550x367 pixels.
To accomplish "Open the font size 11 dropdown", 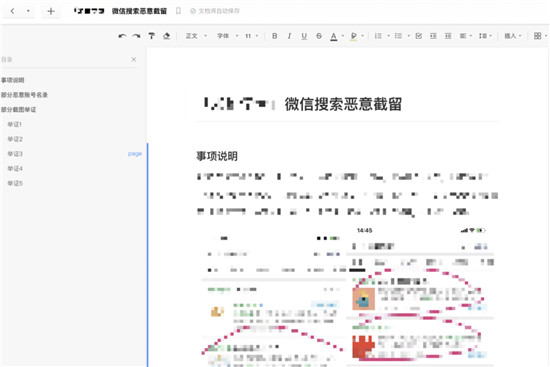I will pos(251,36).
